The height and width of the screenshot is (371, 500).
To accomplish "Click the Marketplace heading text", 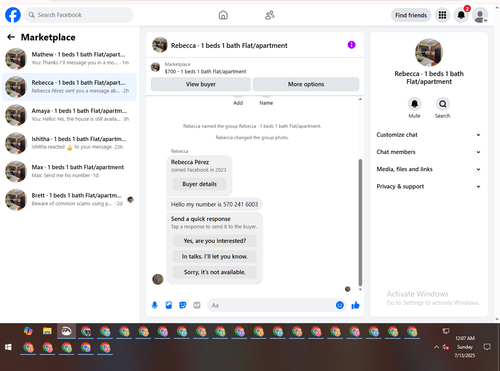I will 48,37.
